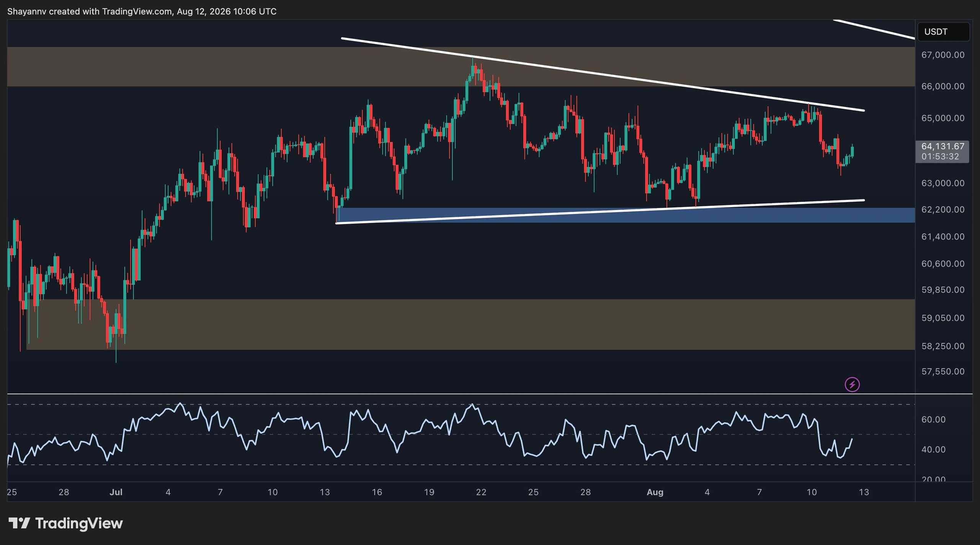Click the 16 date label on time axis
The height and width of the screenshot is (545, 980).
click(377, 492)
